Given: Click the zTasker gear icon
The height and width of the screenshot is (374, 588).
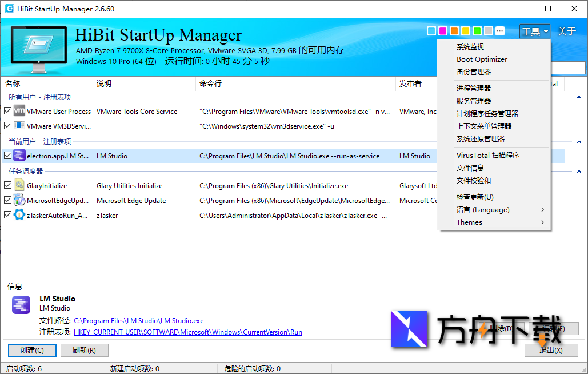Looking at the screenshot, I should (x=20, y=215).
